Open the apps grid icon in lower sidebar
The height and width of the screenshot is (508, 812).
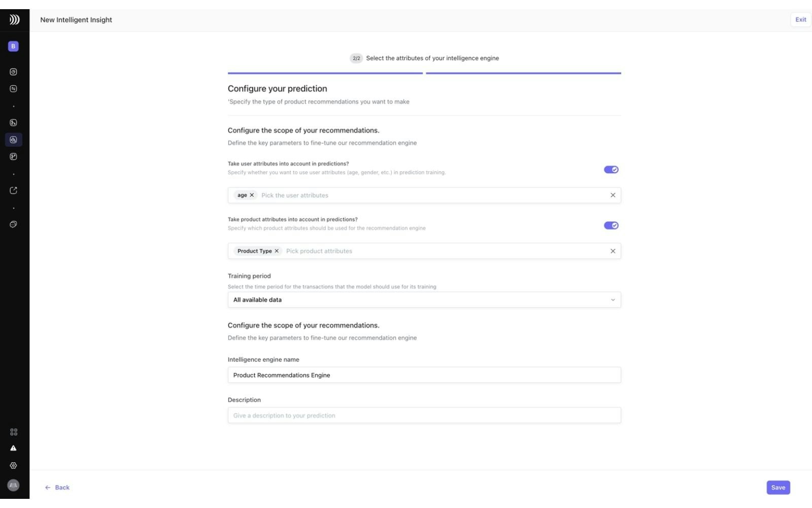click(13, 431)
